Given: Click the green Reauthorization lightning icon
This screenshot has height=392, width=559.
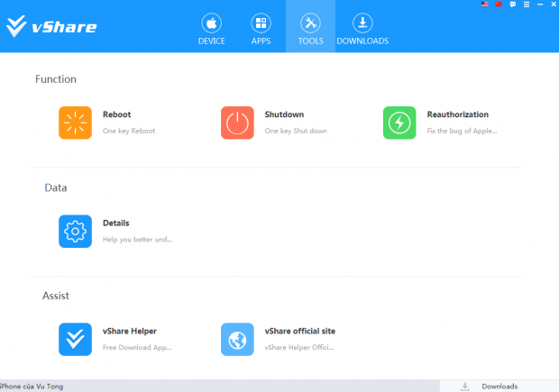Looking at the screenshot, I should (399, 123).
